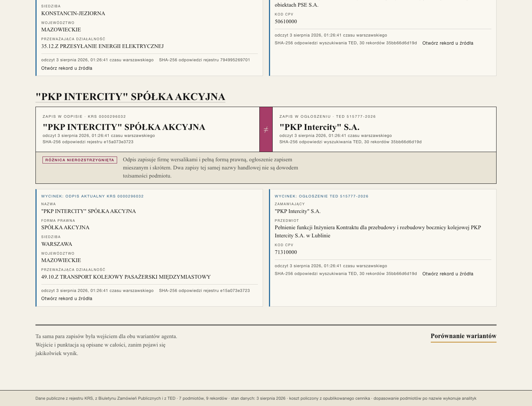Screen dimensions: 532x406
Task: Select the SHA-256 hash 794995269701 line
Action: pyautogui.click(x=205, y=60)
